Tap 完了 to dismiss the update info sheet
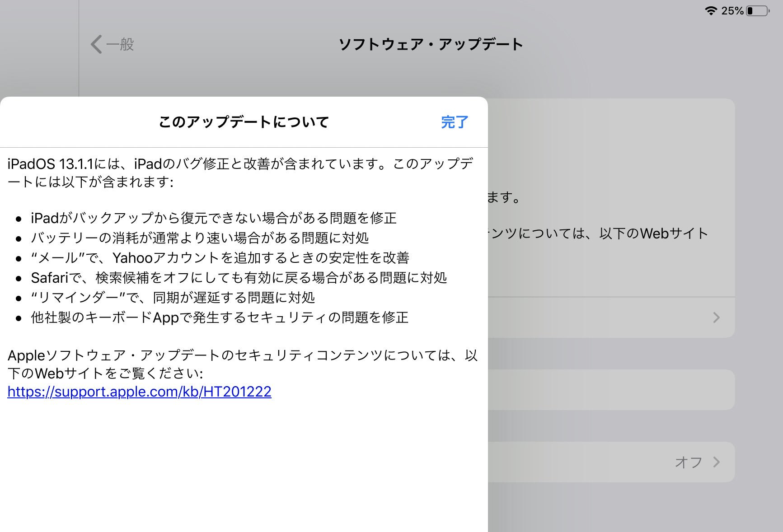Viewport: 783px width, 532px height. (455, 122)
